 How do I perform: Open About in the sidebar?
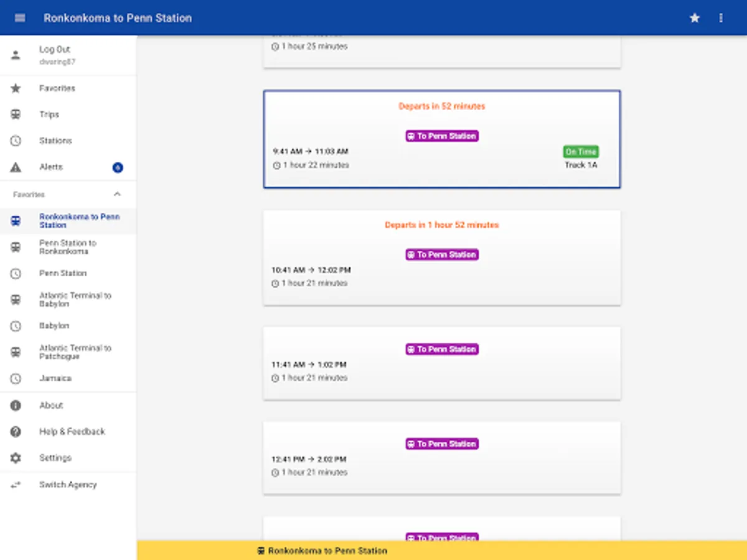tap(68, 405)
